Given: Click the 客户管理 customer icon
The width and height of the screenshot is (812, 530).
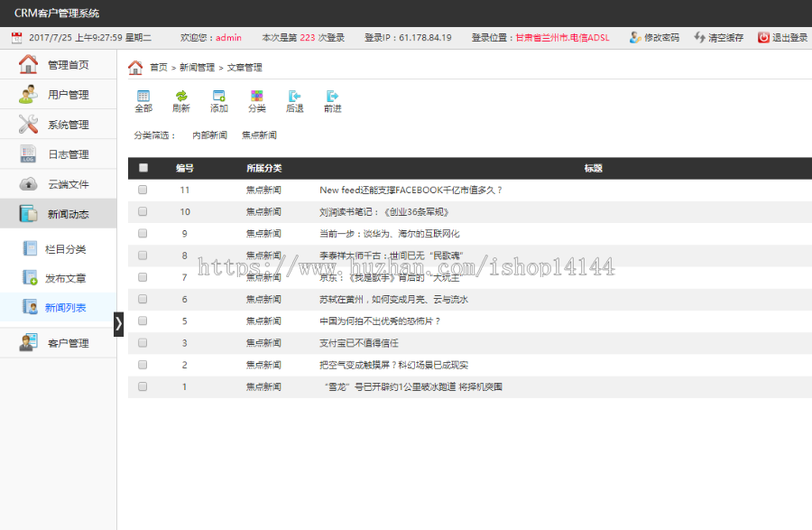Looking at the screenshot, I should (28, 342).
